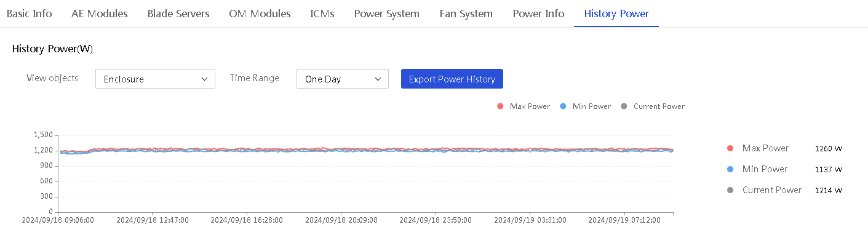Click the blue Min Power dot beside 1137 W
The image size is (868, 243).
[730, 169]
